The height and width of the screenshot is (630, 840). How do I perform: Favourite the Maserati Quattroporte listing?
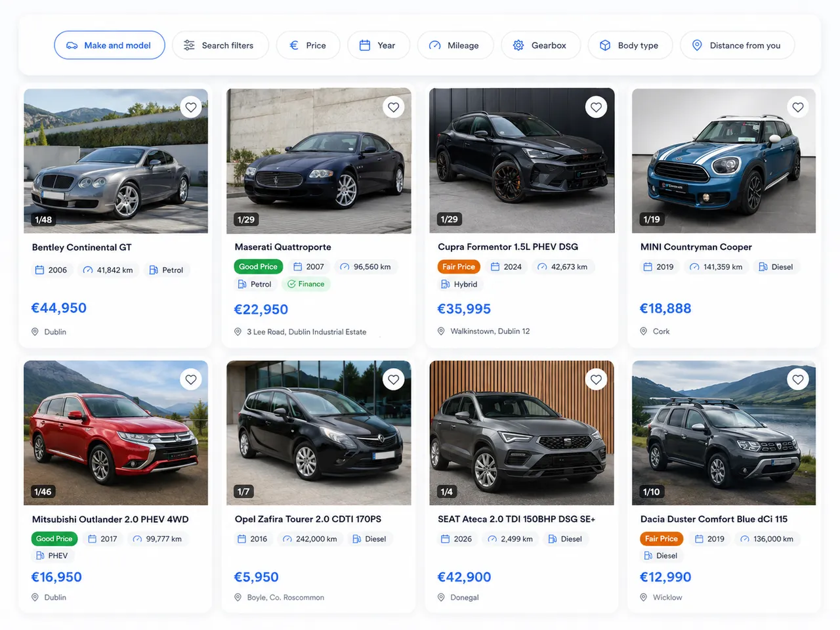pos(394,107)
